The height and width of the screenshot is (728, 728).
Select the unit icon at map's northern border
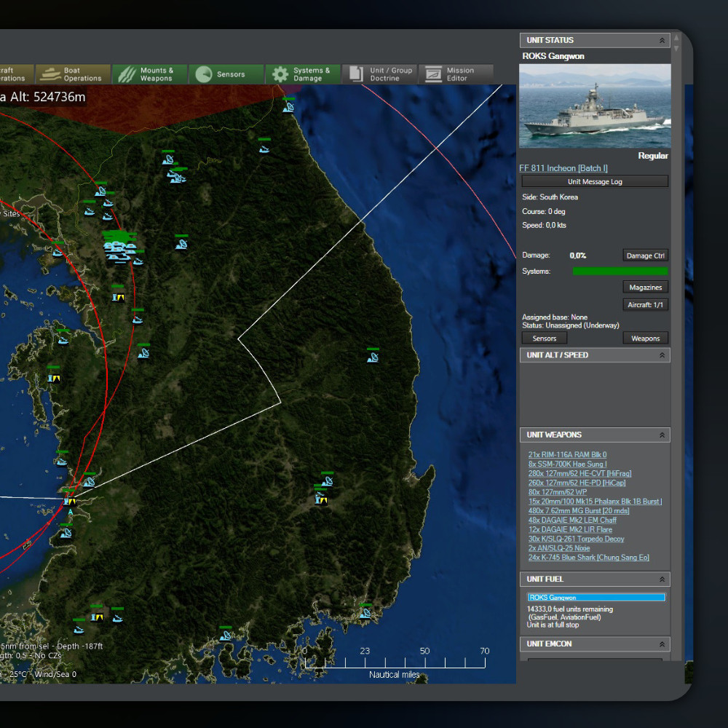288,106
